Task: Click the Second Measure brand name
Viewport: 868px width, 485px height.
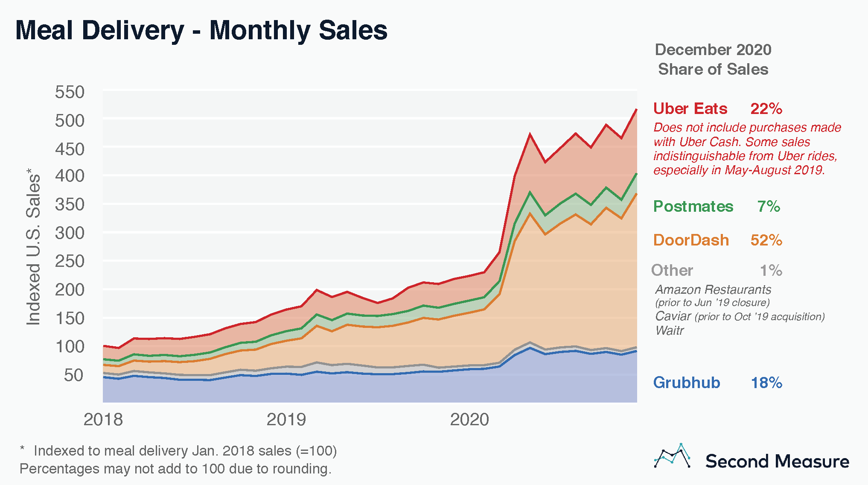Action: click(777, 461)
